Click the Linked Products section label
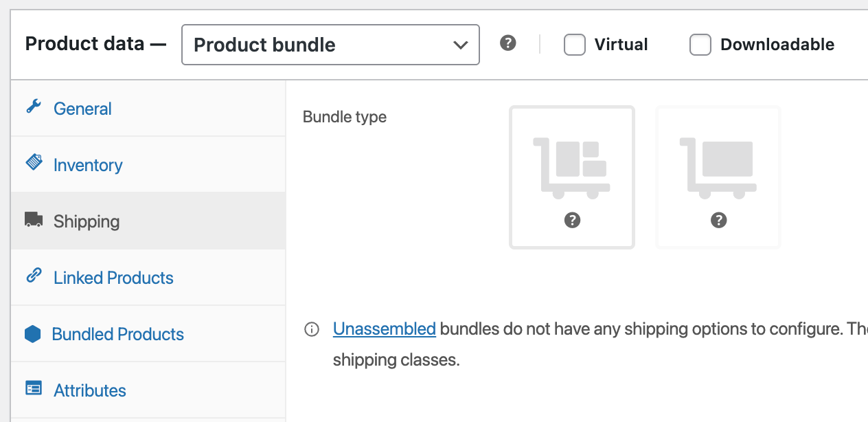Viewport: 868px width, 422px height. pyautogui.click(x=113, y=277)
